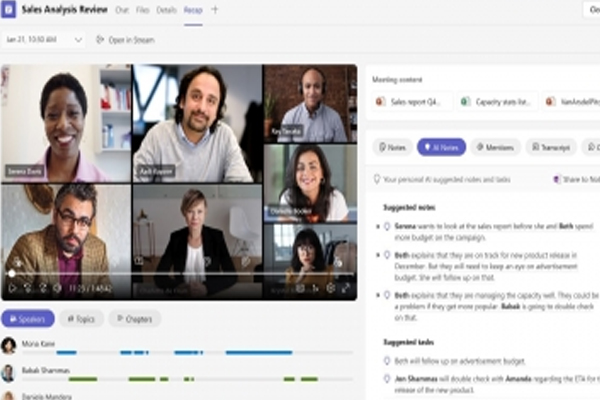This screenshot has width=600, height=400.
Task: Open the Capacity stats list file
Action: (495, 101)
